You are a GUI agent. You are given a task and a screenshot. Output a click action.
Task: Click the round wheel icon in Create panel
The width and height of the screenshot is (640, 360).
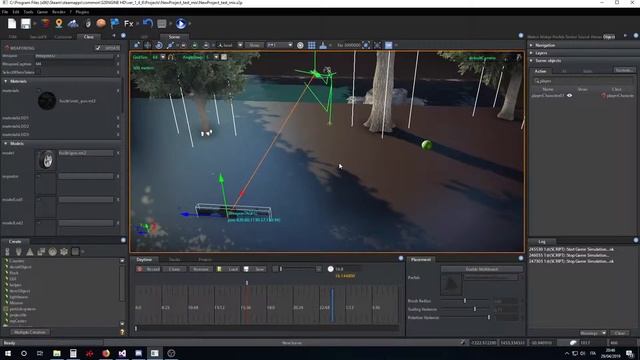(52, 252)
